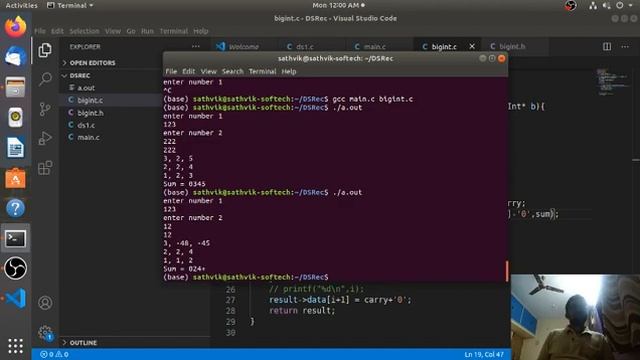The image size is (640, 360).
Task: Open main.c in the Explorer tree
Action: tap(88, 138)
